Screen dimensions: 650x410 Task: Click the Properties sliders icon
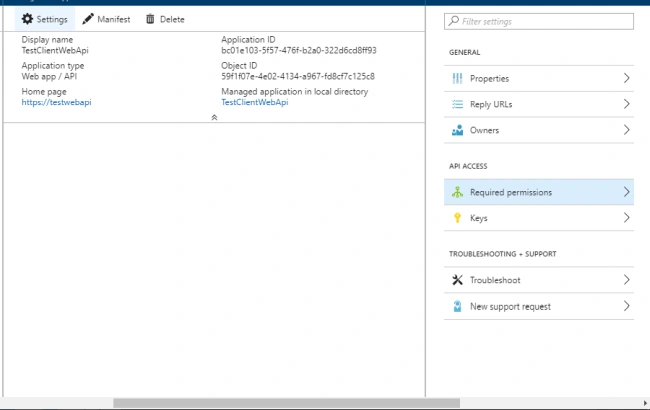pos(457,78)
